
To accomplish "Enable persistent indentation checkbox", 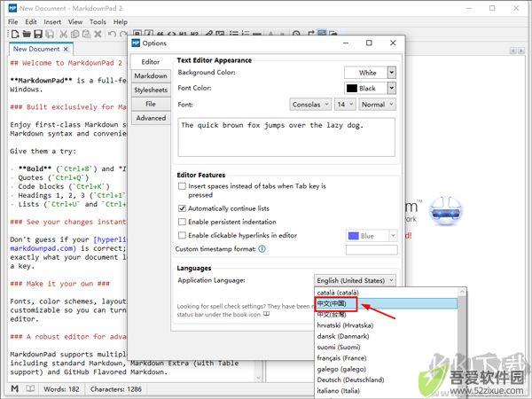I will (182, 222).
